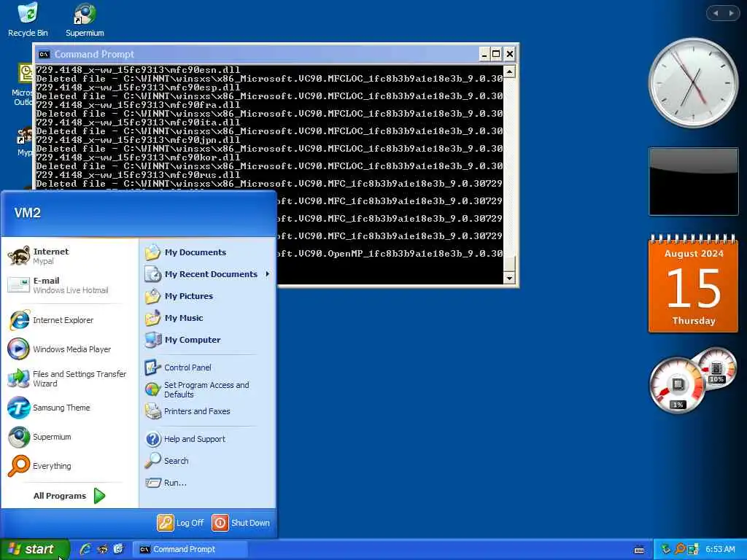The width and height of the screenshot is (747, 560).
Task: Open My Computer
Action: 207,340
